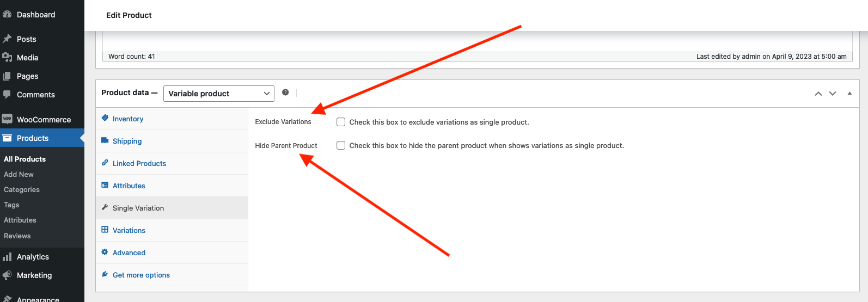The image size is (868, 302).
Task: Click the Advanced gear icon
Action: point(105,252)
